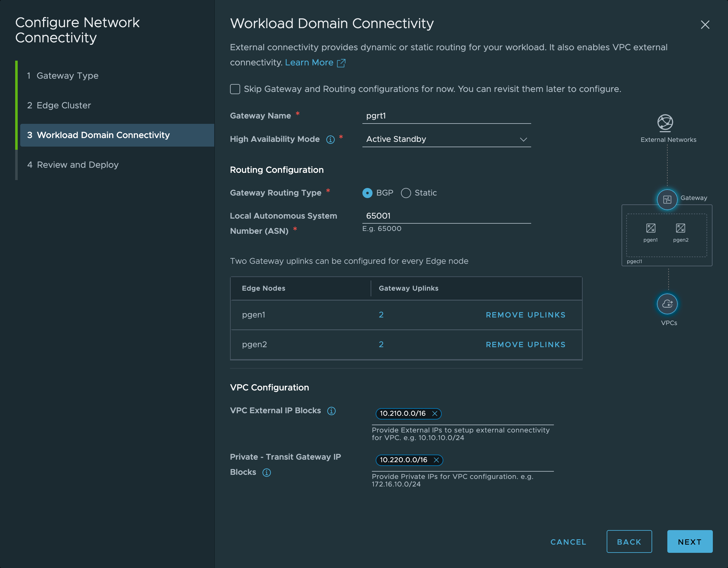Go to Gateway Type wizard step
This screenshot has width=728, height=568.
(x=67, y=76)
